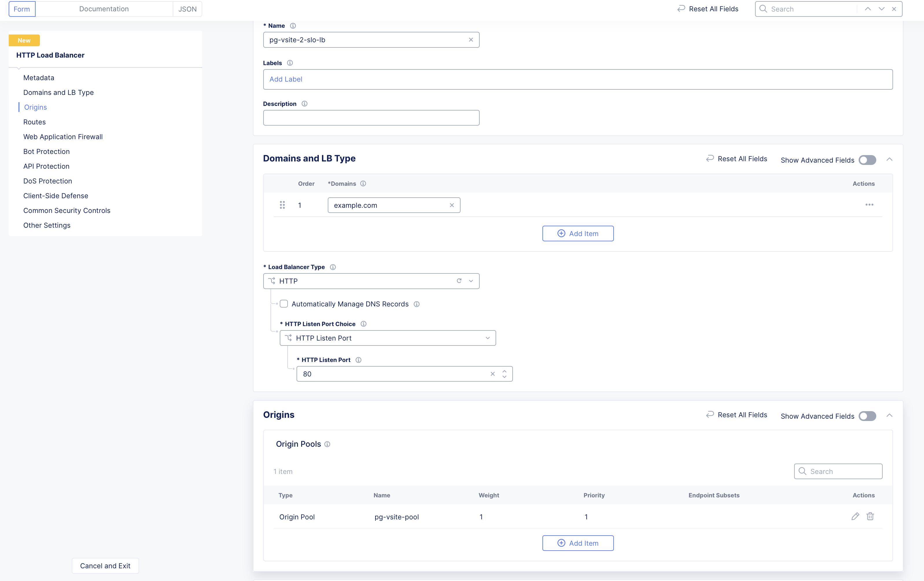Increment the HTTP Listen Port value stepper
Image resolution: width=924 pixels, height=581 pixels.
tap(504, 371)
